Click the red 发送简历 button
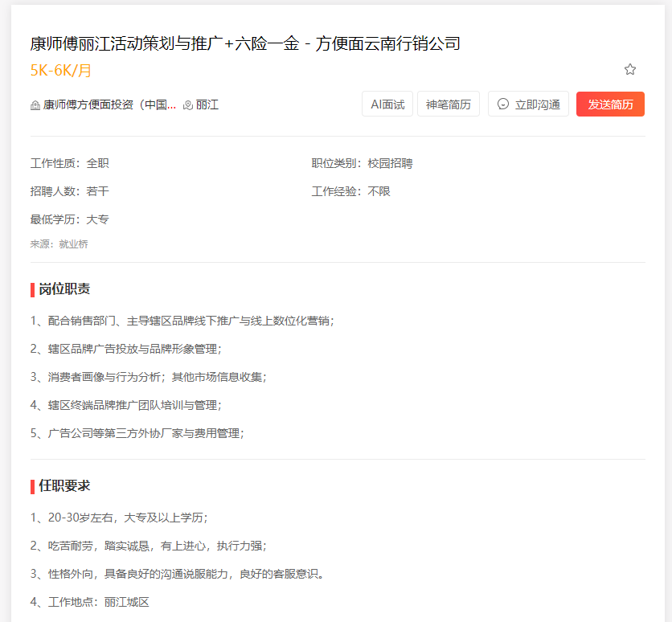This screenshot has width=672, height=622. click(610, 104)
